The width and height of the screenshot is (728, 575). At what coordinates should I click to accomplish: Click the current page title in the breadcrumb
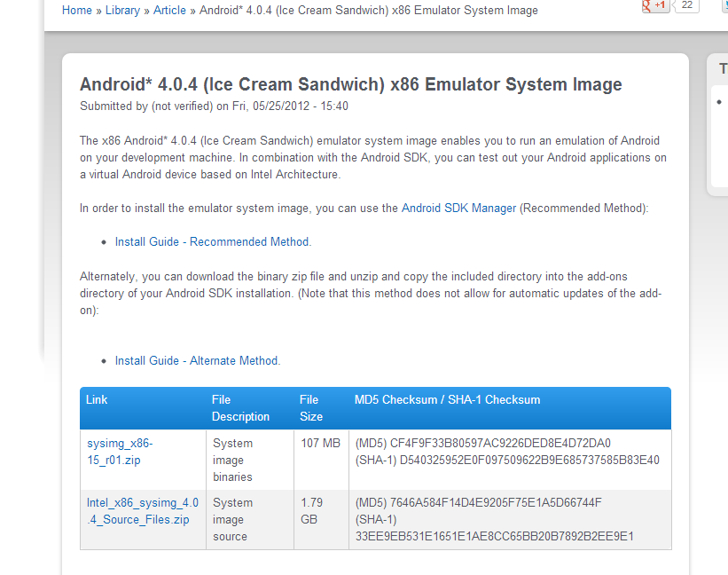[369, 11]
